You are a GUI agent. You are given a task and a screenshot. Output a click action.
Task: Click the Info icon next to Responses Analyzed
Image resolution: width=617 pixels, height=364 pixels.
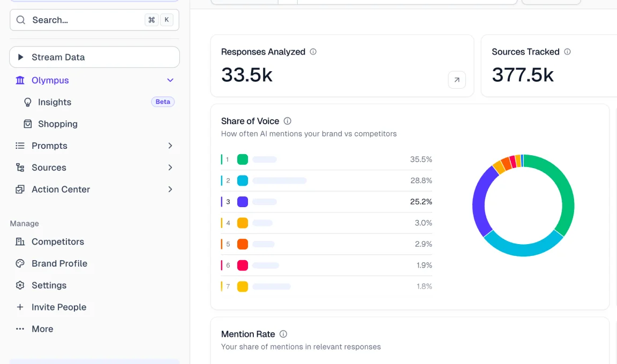(x=313, y=52)
